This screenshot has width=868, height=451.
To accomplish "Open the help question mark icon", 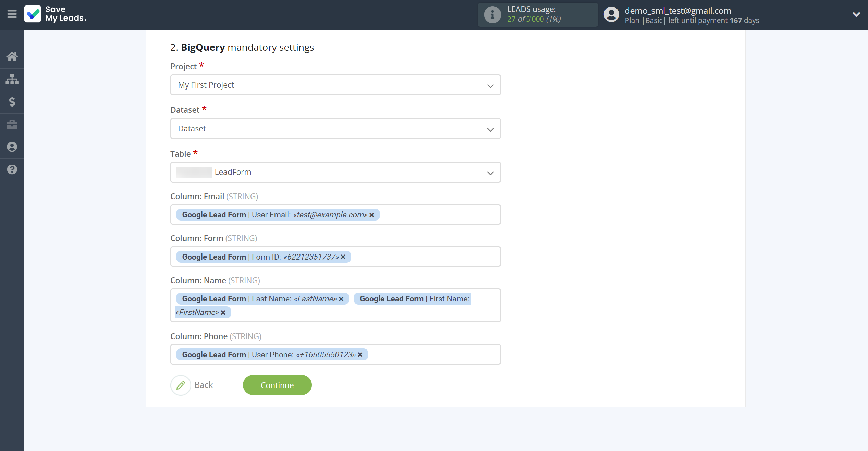I will pyautogui.click(x=12, y=169).
